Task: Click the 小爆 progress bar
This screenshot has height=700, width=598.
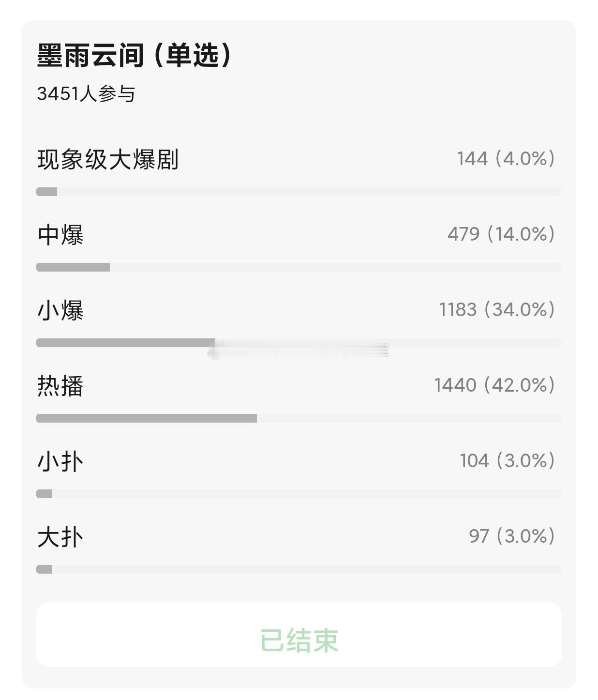Action: pyautogui.click(x=299, y=343)
